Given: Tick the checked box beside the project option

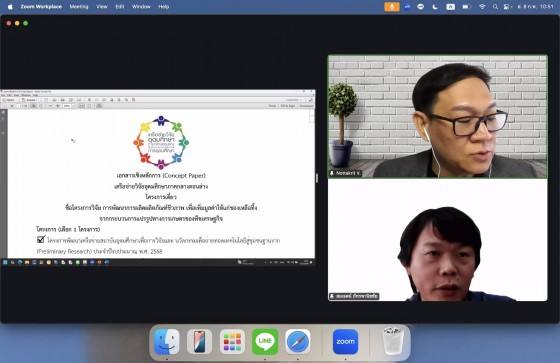Looking at the screenshot, I should pyautogui.click(x=41, y=239).
